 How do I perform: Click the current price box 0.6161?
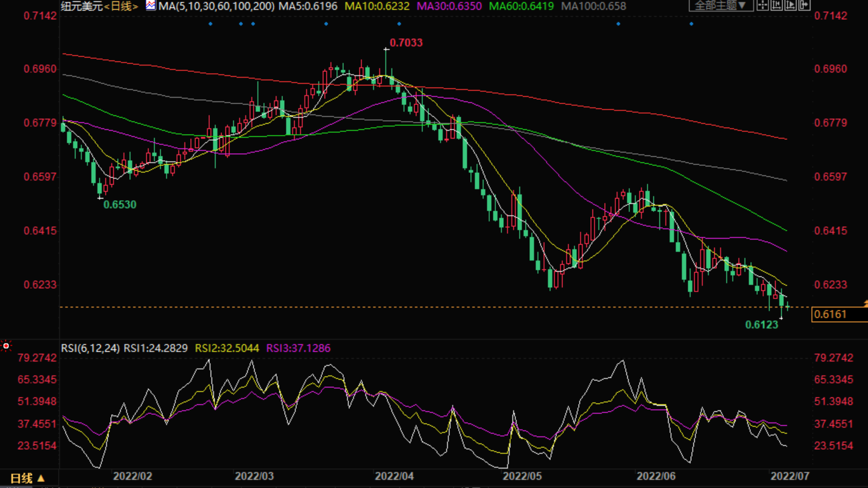point(839,315)
